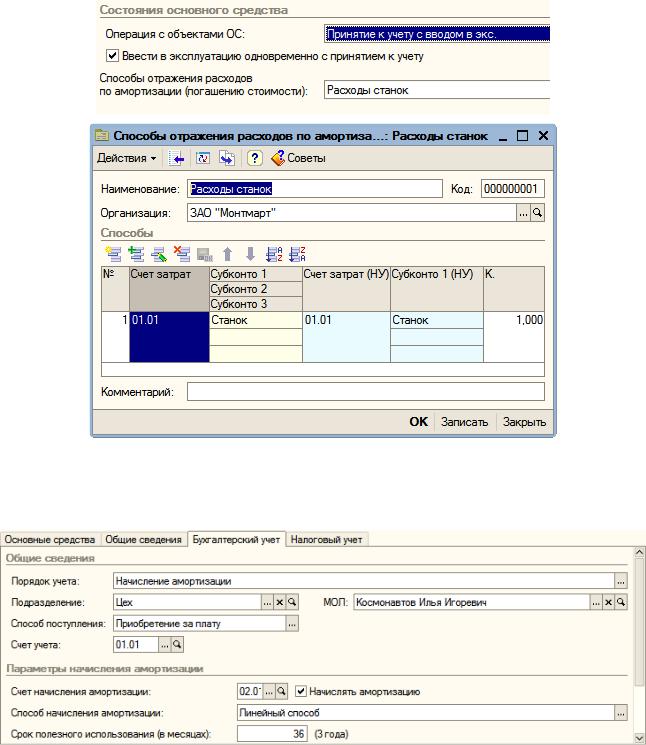646x745 pixels.
Task: Click the ellipsis button of Порядок учета field
Action: coord(621,581)
